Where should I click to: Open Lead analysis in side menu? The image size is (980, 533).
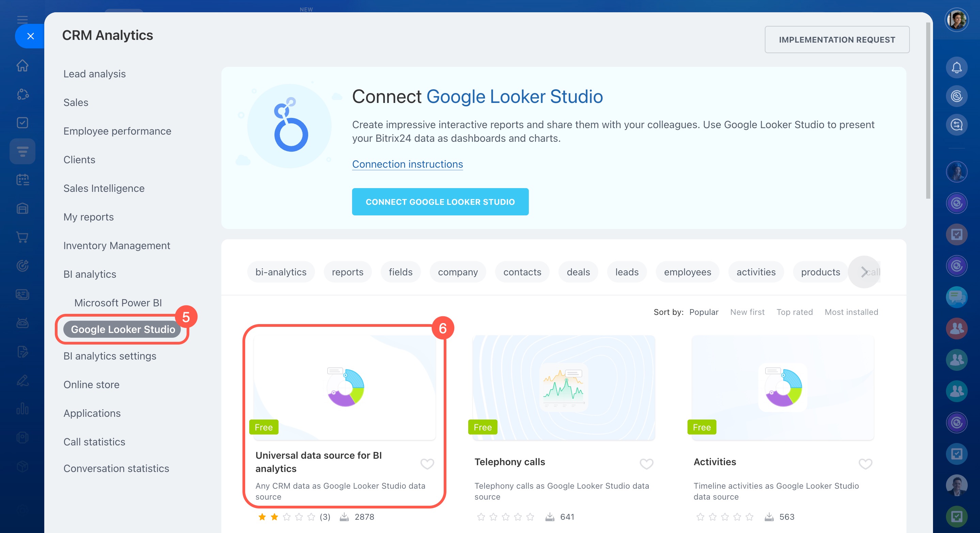point(94,74)
